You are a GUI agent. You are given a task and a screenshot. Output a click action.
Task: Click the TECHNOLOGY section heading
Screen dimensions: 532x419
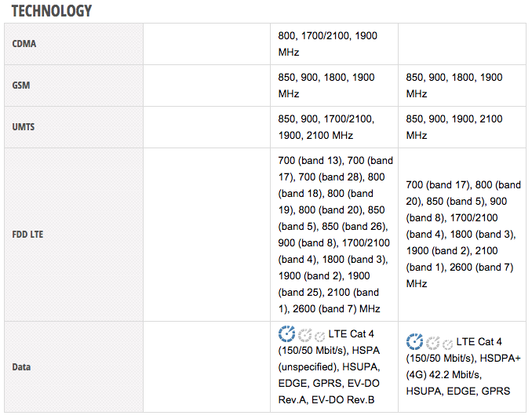tap(51, 10)
